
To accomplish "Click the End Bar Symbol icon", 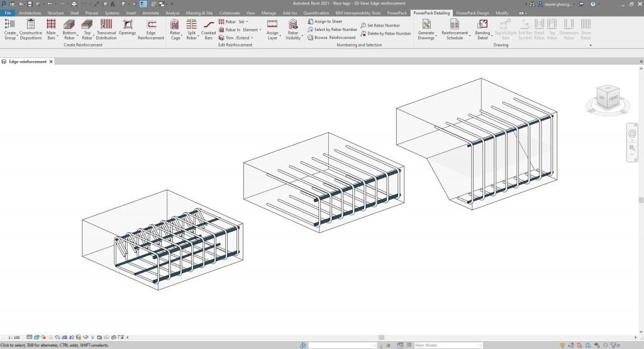I will click(525, 25).
